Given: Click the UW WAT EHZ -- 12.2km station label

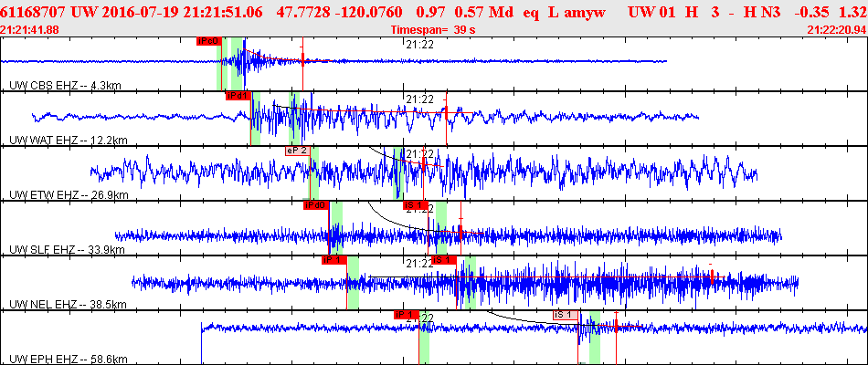Looking at the screenshot, I should tap(69, 141).
